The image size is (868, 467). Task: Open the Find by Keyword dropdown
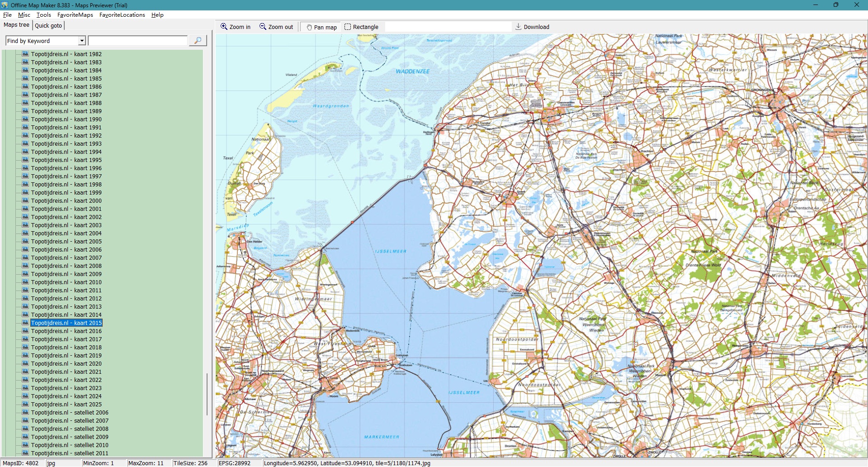tap(82, 41)
